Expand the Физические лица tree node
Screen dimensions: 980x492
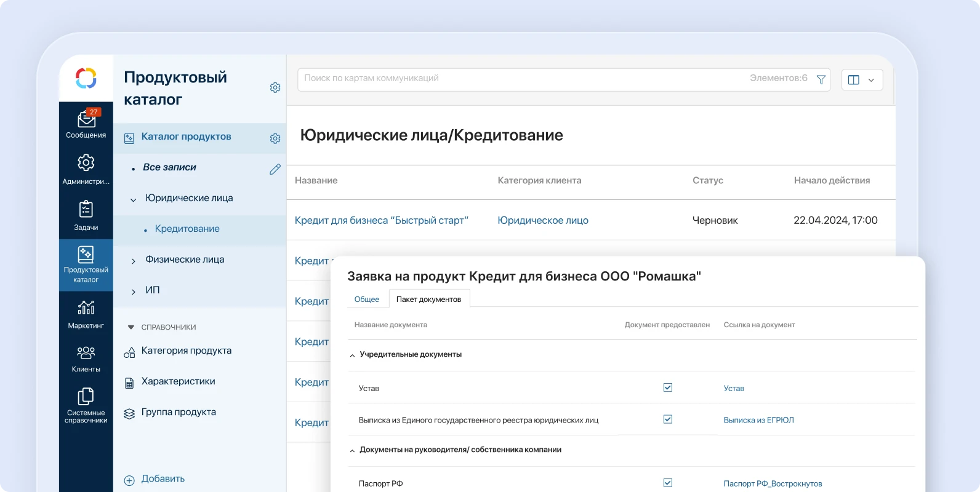click(134, 261)
